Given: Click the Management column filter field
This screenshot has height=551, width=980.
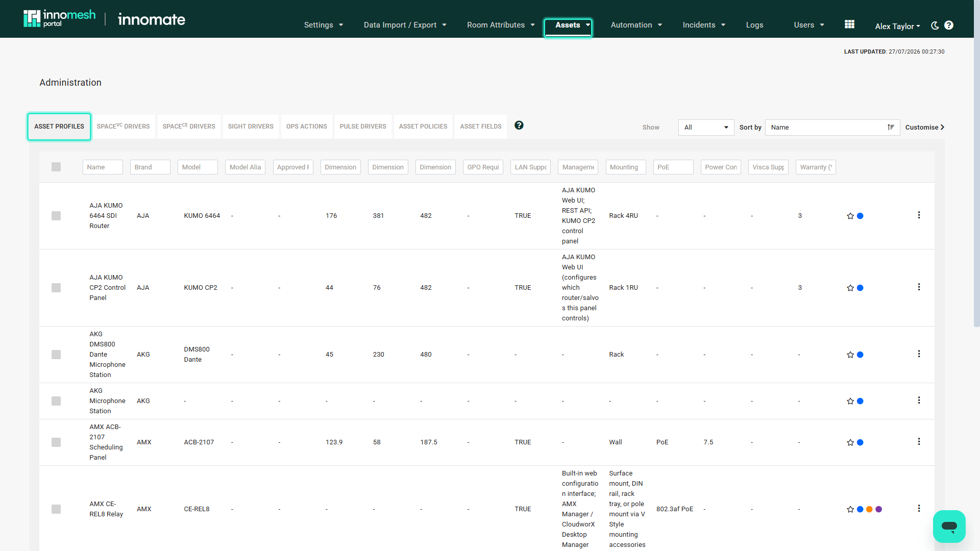Looking at the screenshot, I should click(578, 167).
